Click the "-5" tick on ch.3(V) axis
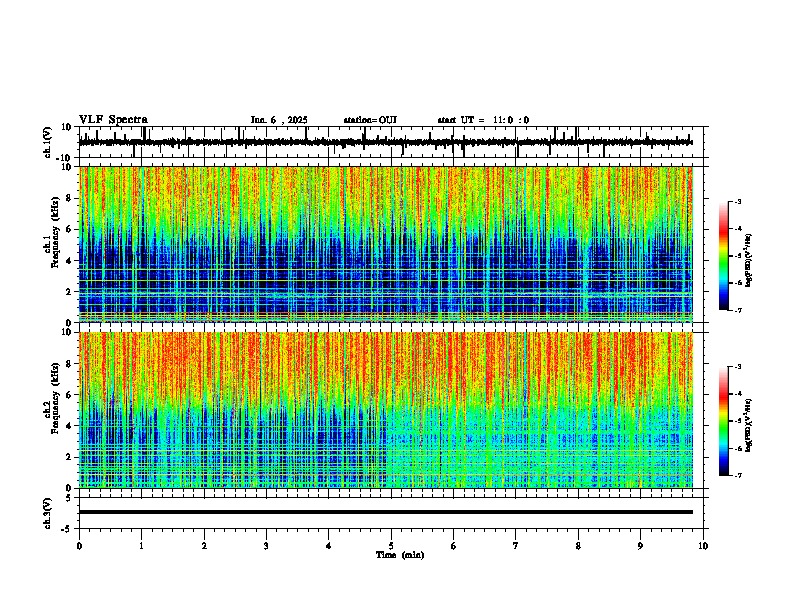792x612 pixels. point(66,529)
